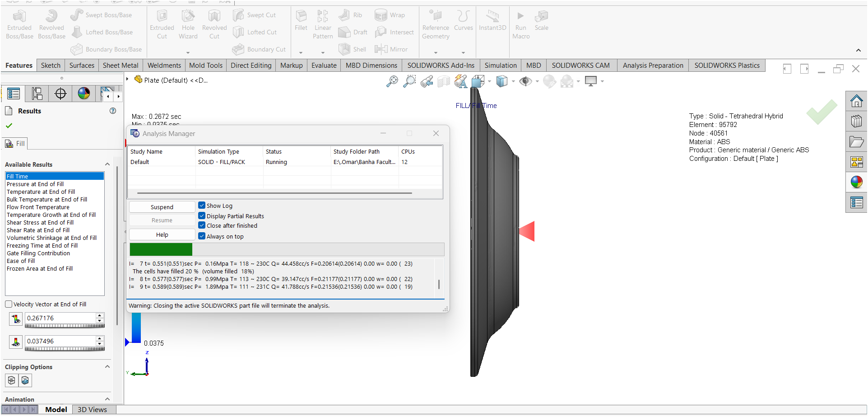Open SOLIDWORKS Resources home icon in task pane
The width and height of the screenshot is (868, 417).
tap(856, 101)
